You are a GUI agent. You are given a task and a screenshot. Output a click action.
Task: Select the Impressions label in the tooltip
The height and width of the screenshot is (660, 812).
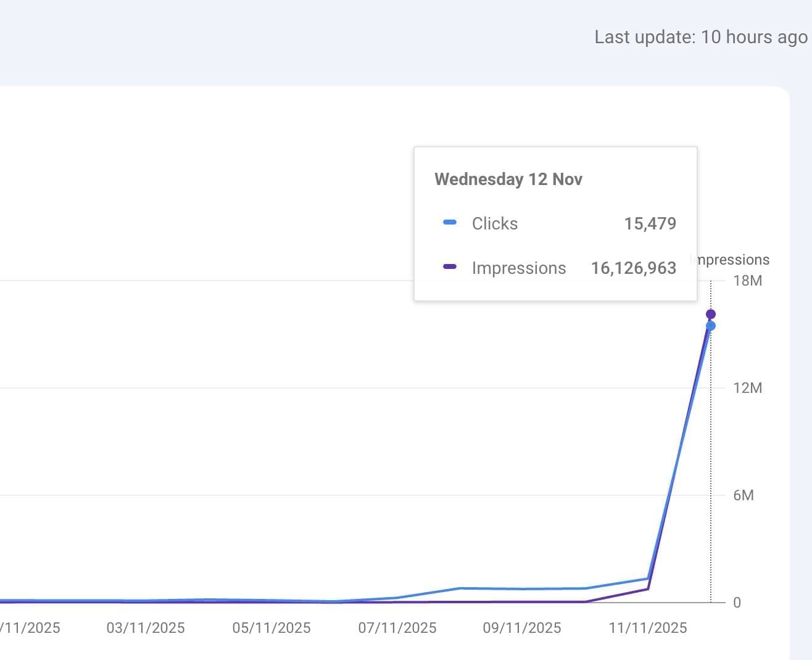pyautogui.click(x=519, y=268)
